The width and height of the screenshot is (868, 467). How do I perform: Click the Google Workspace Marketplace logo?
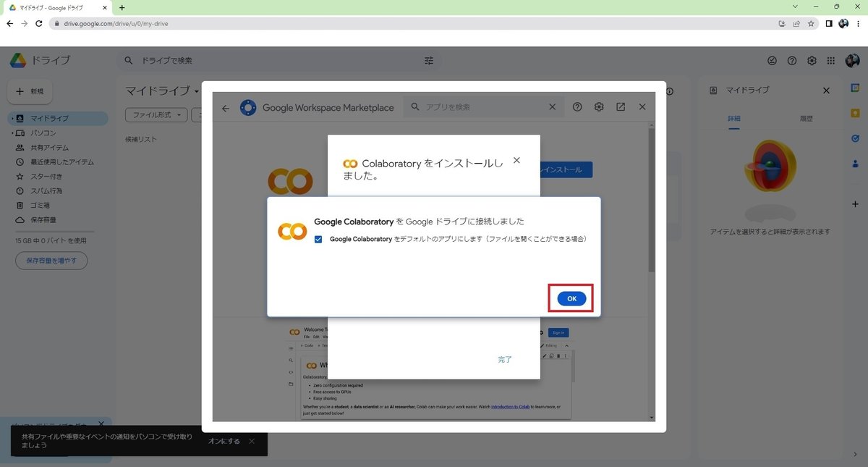[x=248, y=107]
